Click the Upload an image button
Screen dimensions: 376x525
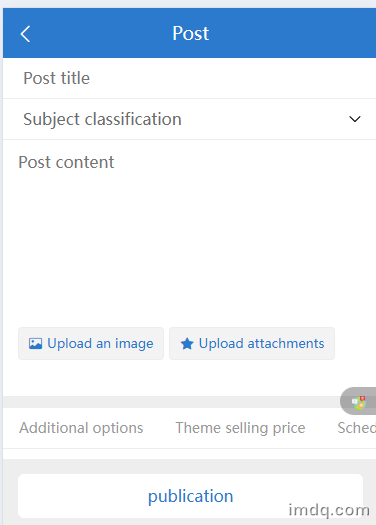pyautogui.click(x=91, y=344)
